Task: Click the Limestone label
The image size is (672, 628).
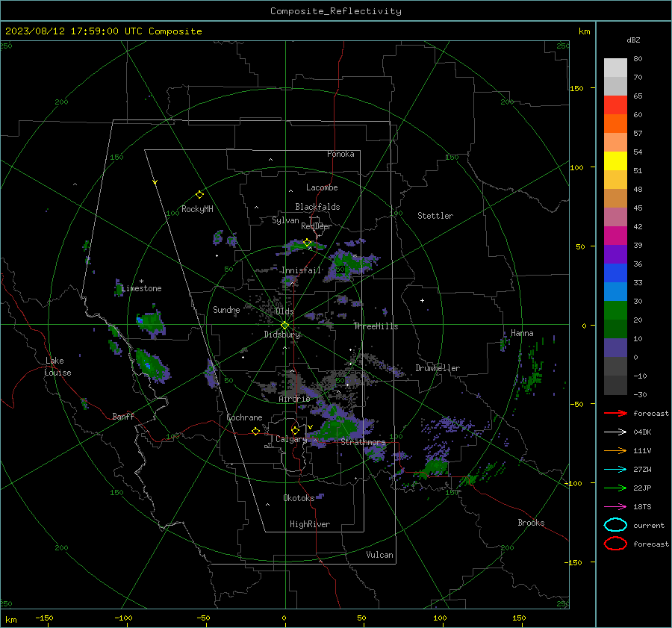Action: pos(141,288)
